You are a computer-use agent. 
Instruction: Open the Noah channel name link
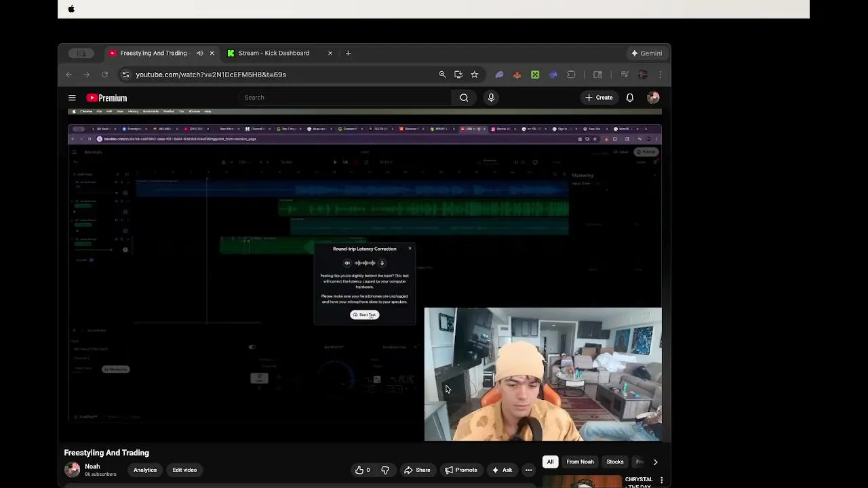(92, 466)
